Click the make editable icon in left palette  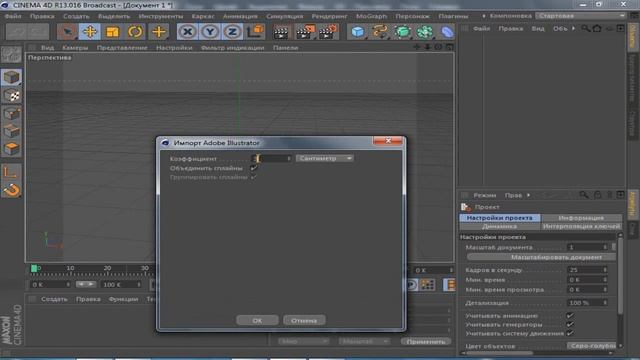[x=11, y=55]
